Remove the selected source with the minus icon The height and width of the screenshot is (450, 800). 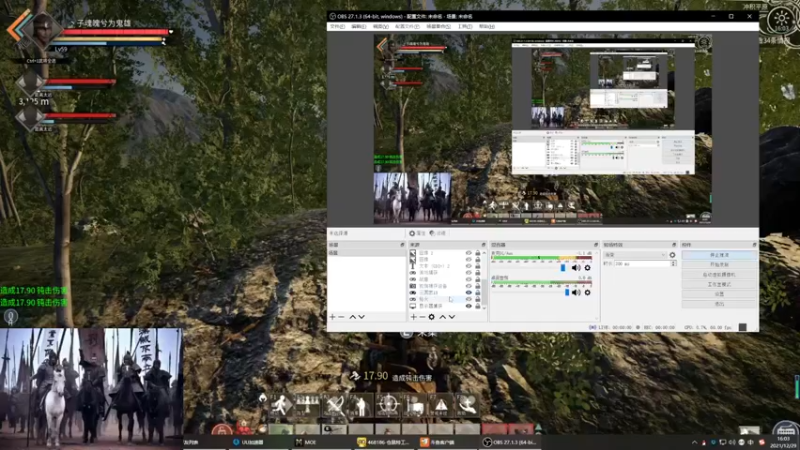(422, 317)
